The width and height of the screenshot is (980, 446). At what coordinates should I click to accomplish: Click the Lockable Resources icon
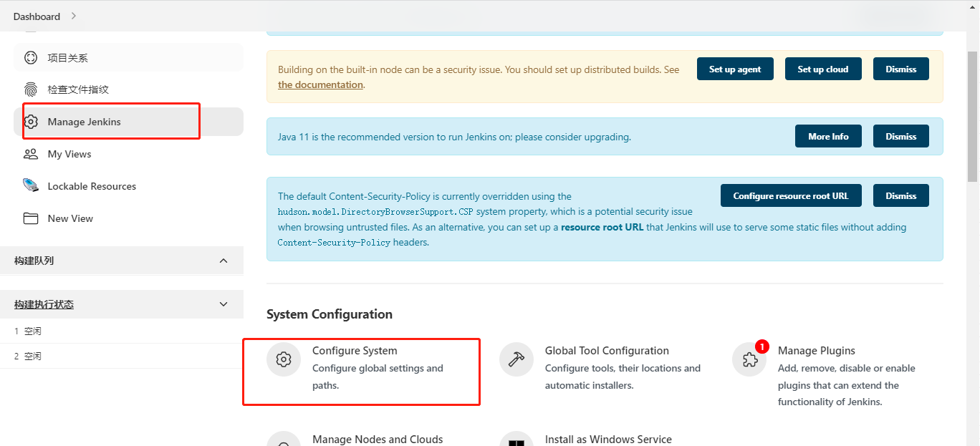pos(31,186)
